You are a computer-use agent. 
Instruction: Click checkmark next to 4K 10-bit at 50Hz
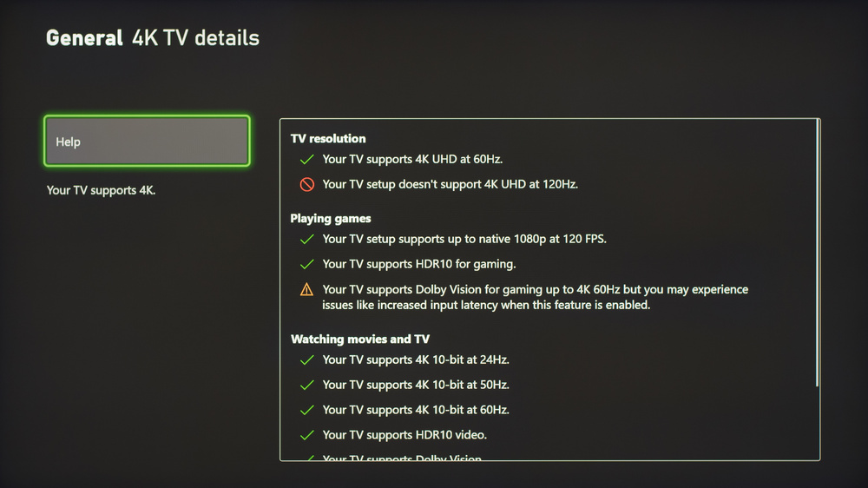click(306, 385)
